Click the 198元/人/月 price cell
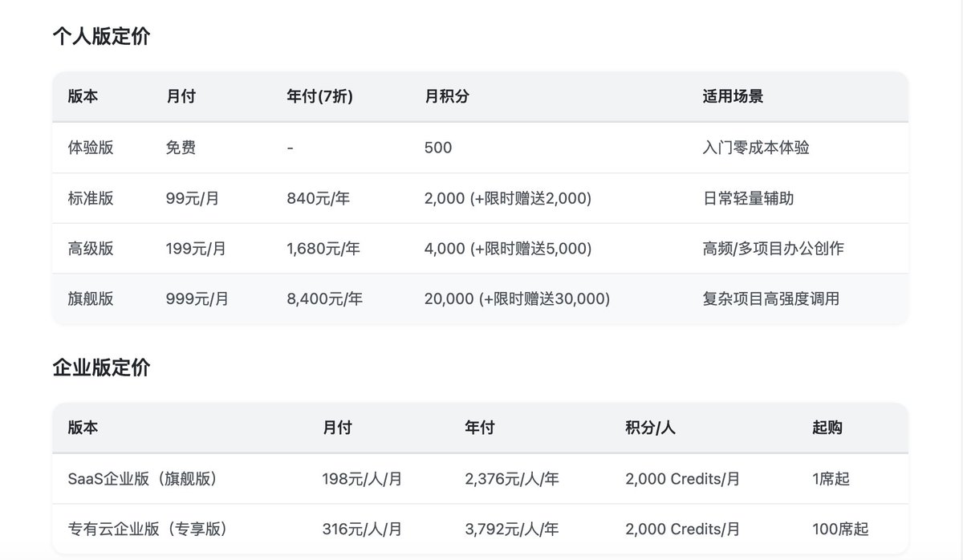963x560 pixels. [362, 479]
